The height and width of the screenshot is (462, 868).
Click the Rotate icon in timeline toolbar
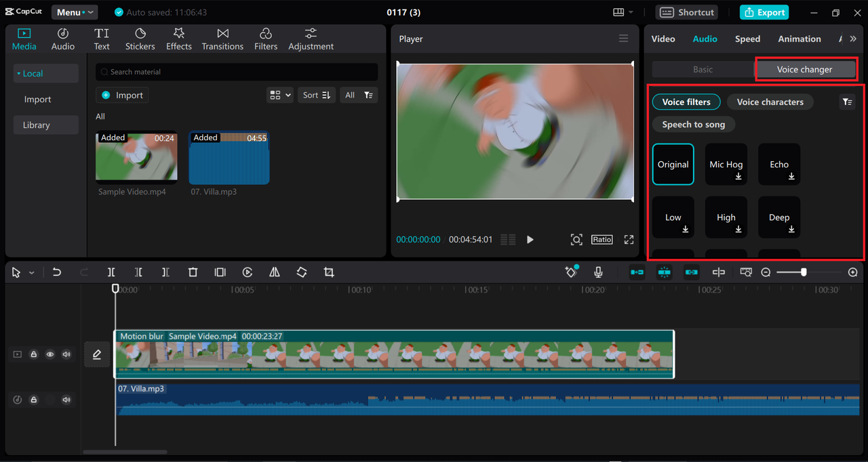coord(302,272)
